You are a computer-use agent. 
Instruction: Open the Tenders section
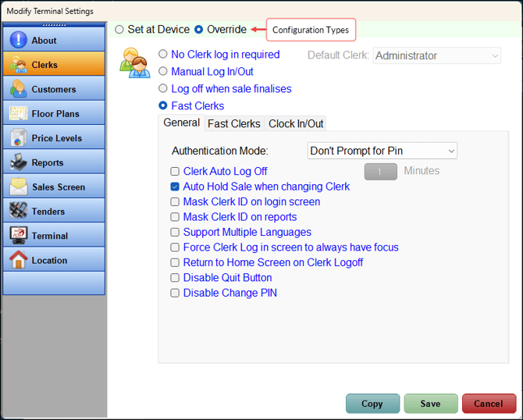pos(54,211)
